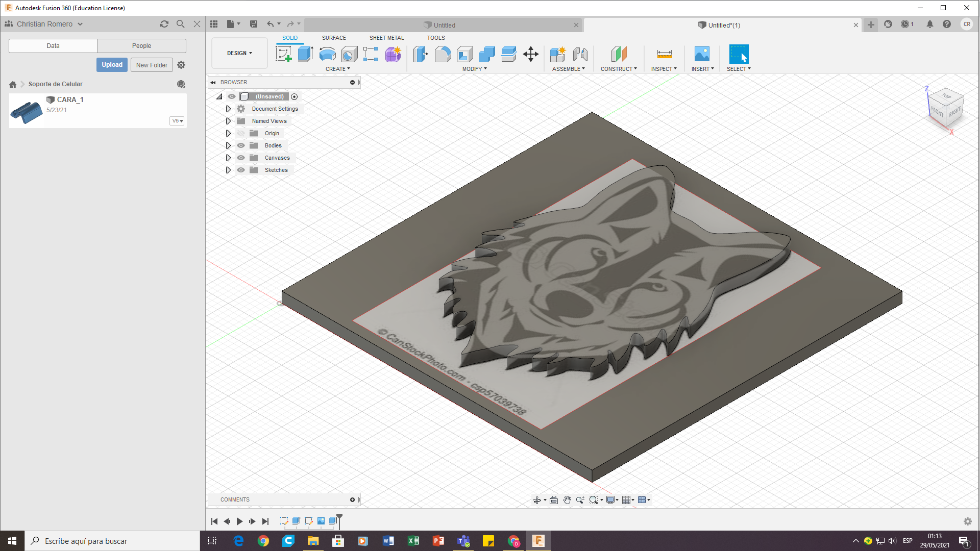Image resolution: width=980 pixels, height=551 pixels.
Task: Open the MODIFY dropdown menu
Action: tap(474, 69)
